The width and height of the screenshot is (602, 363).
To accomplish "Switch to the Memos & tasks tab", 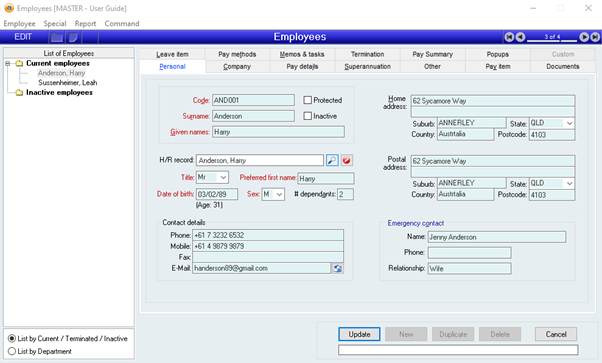I will 302,54.
